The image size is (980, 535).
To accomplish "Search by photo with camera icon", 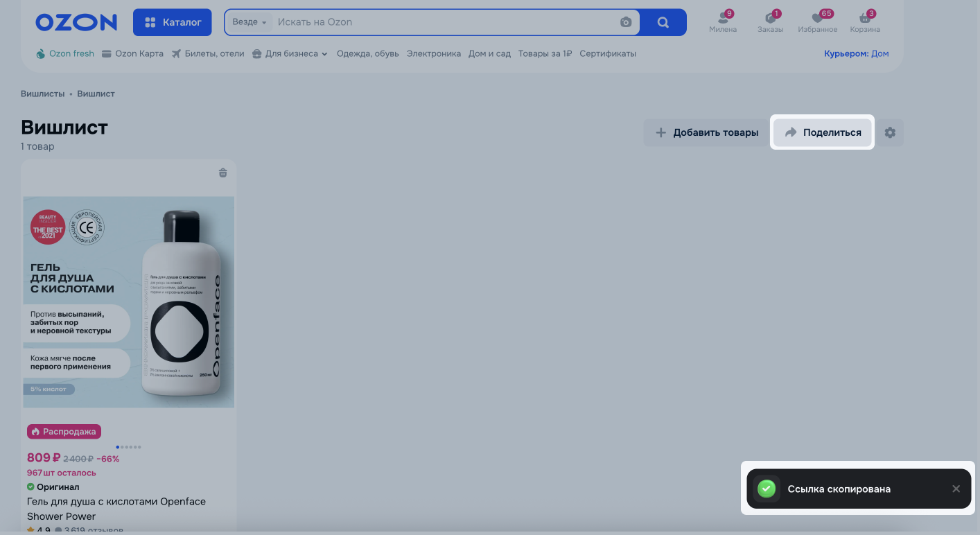I will point(626,22).
